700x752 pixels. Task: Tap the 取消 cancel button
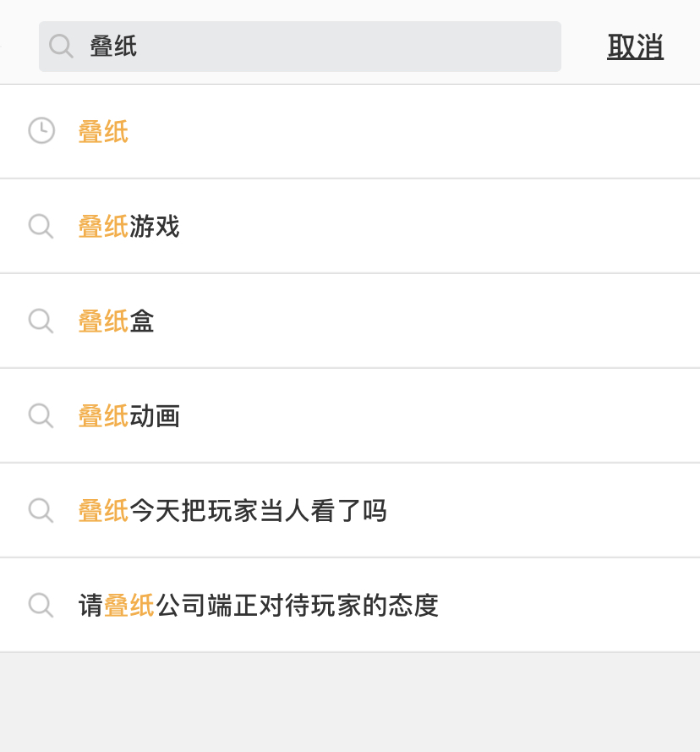coord(635,47)
